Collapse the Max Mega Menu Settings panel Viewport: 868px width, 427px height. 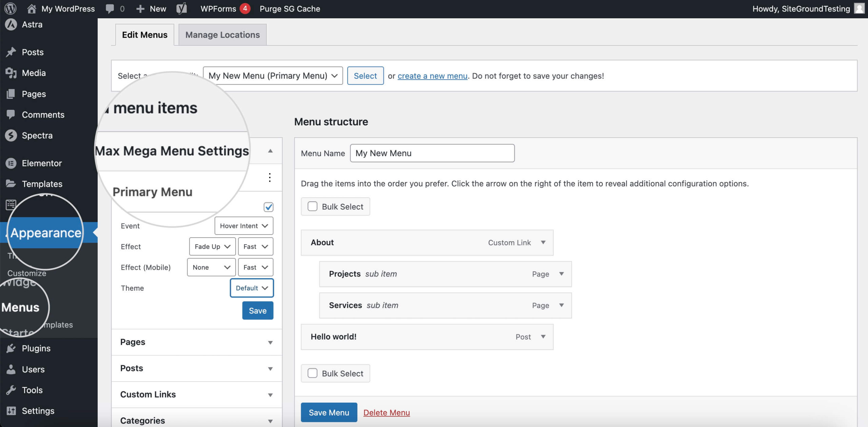270,151
